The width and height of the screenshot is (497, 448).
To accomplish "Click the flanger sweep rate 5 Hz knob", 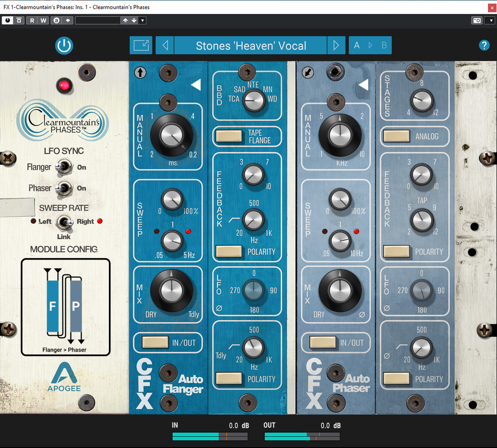I will pos(172,241).
